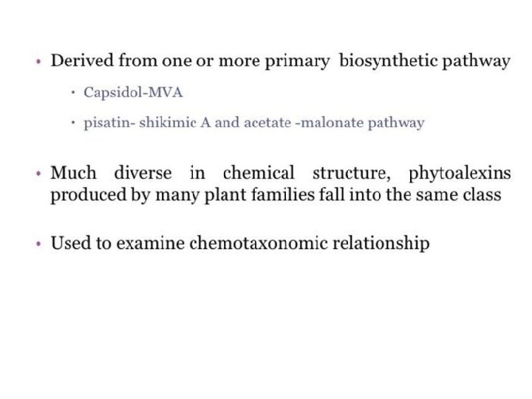This screenshot has height=399, width=532.
Task: Click the bullet marker before 'Much diverse'
Action: pos(38,174)
